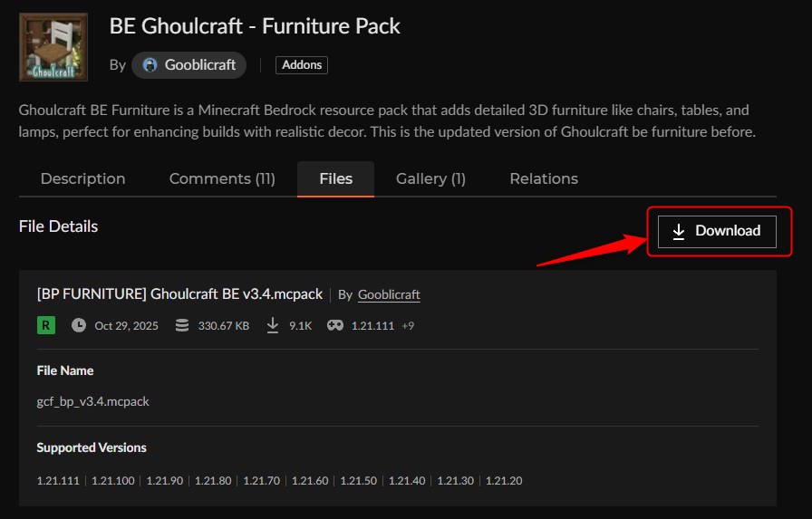Image resolution: width=812 pixels, height=519 pixels.
Task: Click the download arrow icon in Download button
Action: (x=679, y=231)
